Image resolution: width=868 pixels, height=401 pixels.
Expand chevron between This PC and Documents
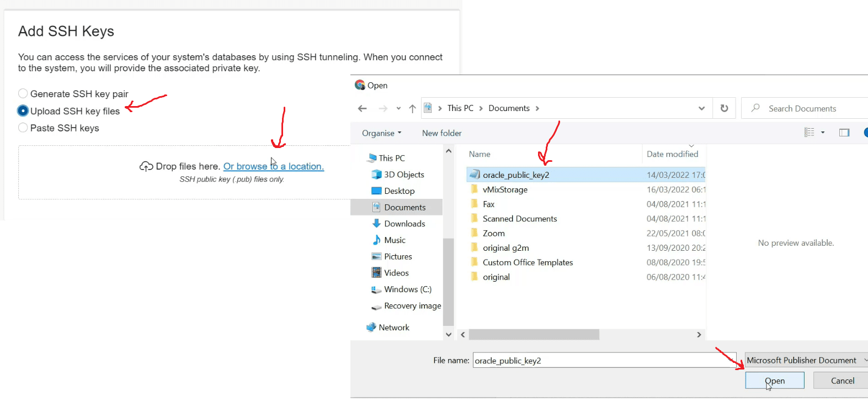coord(481,108)
